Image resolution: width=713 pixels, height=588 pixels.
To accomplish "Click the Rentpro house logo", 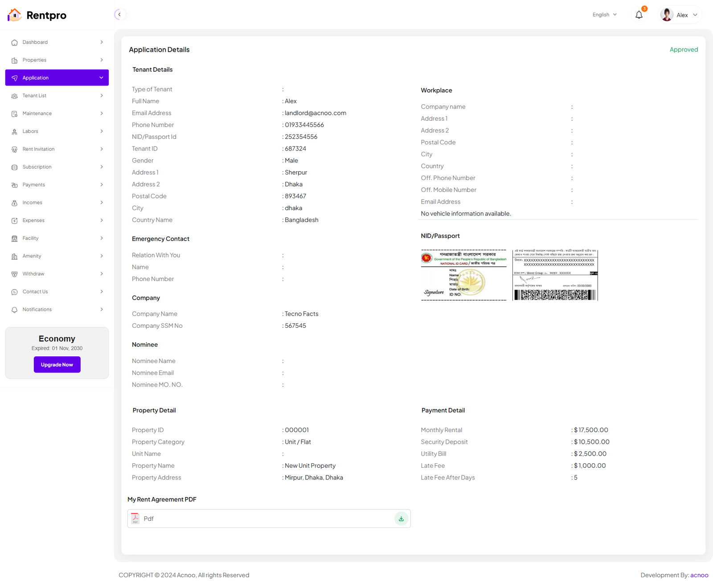I will click(x=14, y=15).
